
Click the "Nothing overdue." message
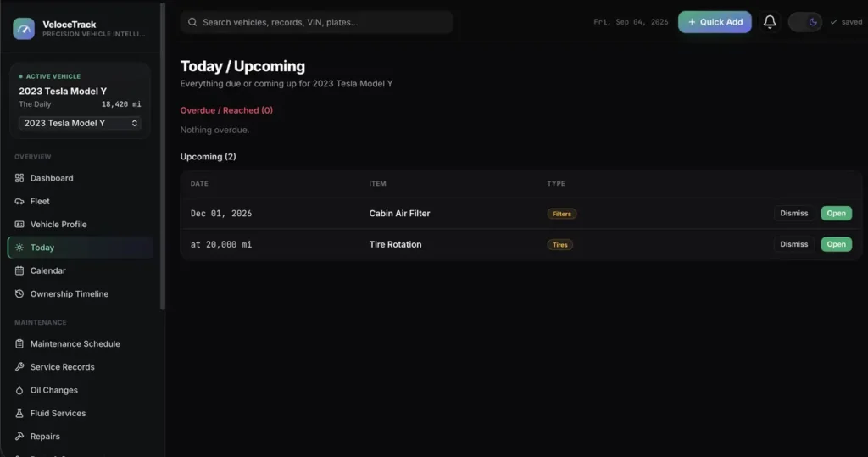pos(214,130)
